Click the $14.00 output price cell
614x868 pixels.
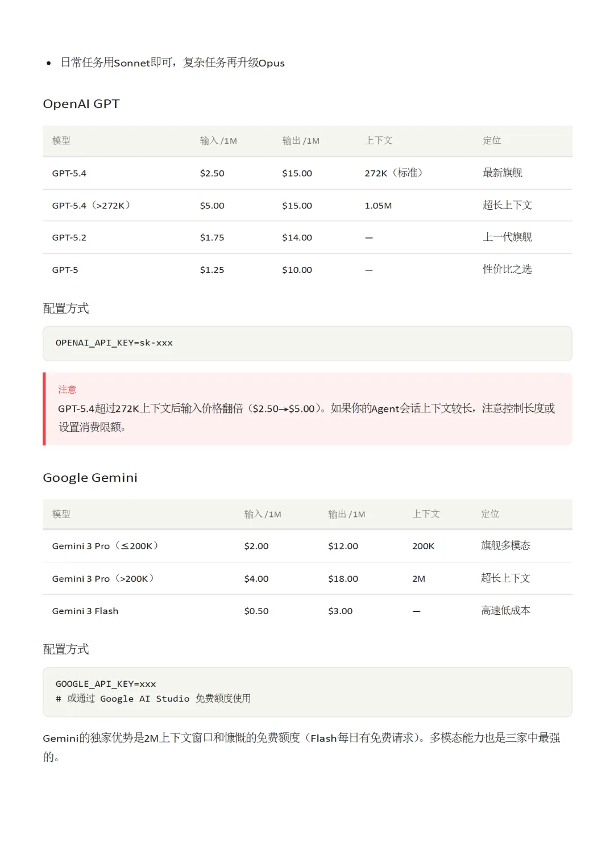297,237
